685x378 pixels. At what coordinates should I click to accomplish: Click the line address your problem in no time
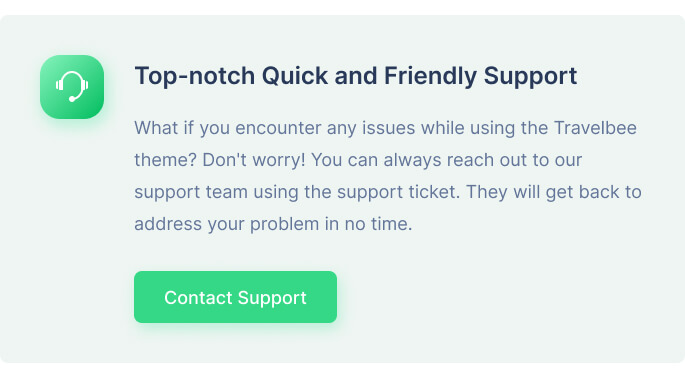273,224
